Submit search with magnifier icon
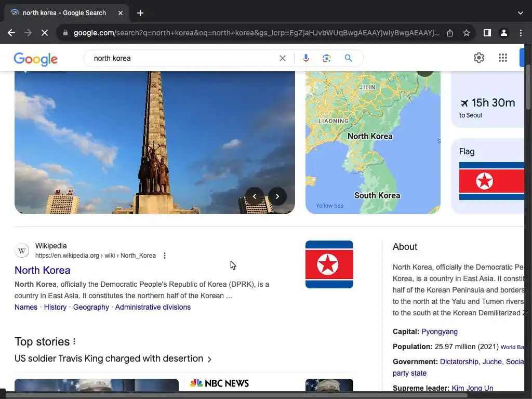The width and height of the screenshot is (532, 399). [x=348, y=58]
